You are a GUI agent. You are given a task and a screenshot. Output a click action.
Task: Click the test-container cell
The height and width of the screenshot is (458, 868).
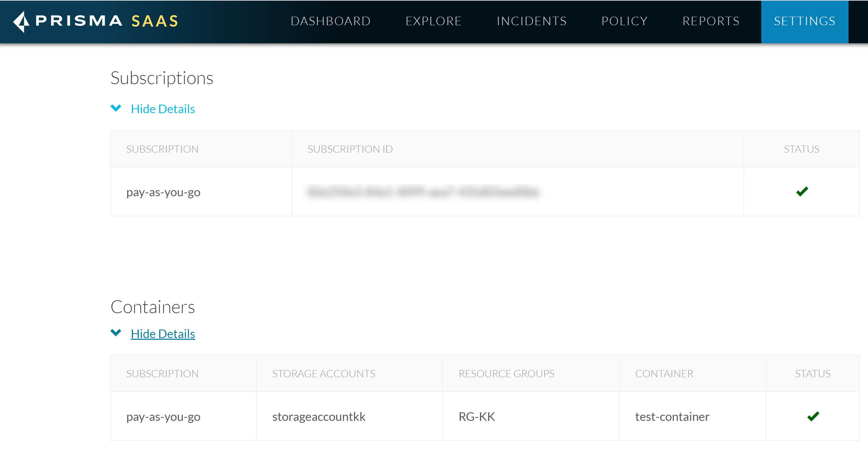[672, 417]
